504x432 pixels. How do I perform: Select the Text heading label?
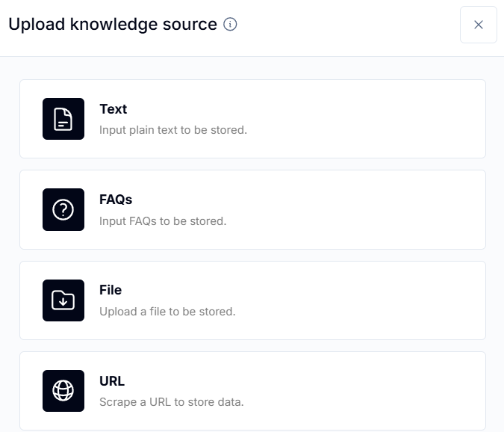point(113,109)
